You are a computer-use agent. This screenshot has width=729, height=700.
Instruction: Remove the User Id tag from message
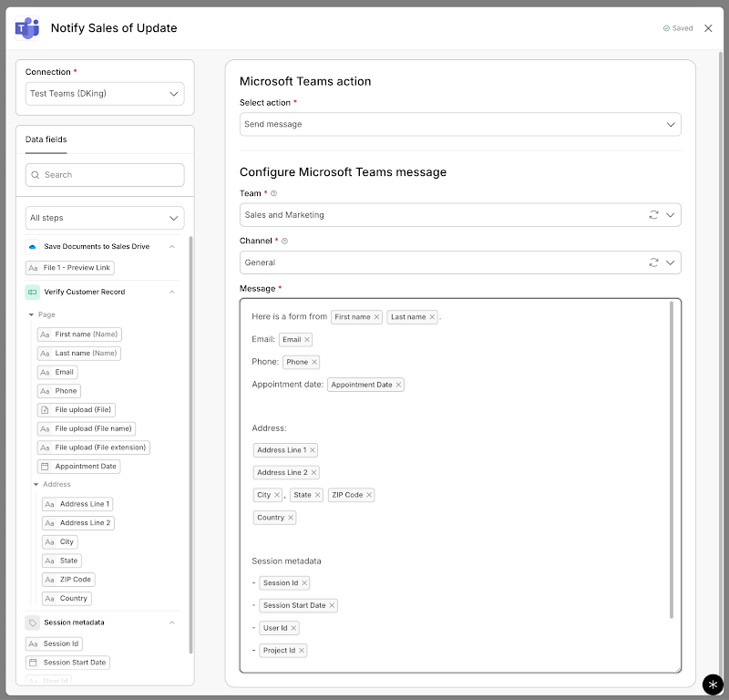(293, 628)
